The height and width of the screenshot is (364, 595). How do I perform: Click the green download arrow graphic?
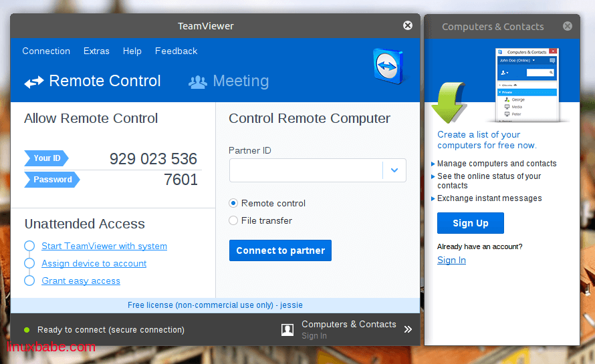(449, 102)
